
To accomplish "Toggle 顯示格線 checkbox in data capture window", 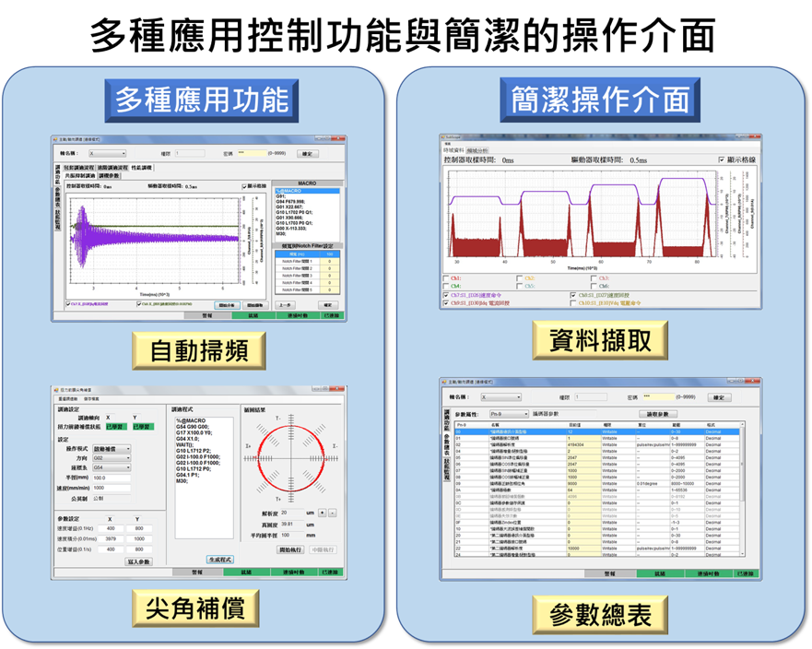I will tap(721, 159).
